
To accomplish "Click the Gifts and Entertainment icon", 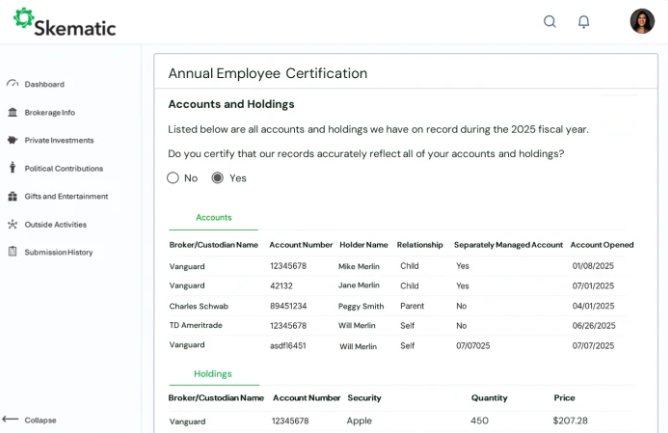I will point(12,196).
